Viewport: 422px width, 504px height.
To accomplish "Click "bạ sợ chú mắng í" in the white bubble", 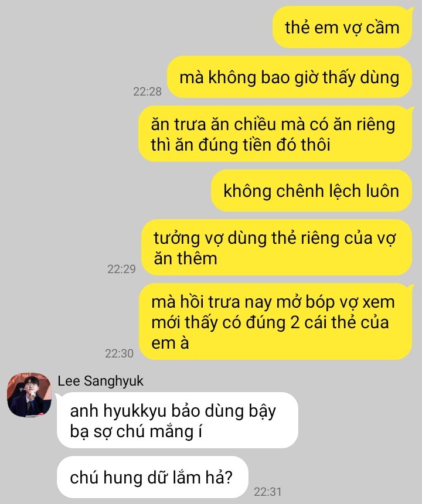I will [136, 432].
